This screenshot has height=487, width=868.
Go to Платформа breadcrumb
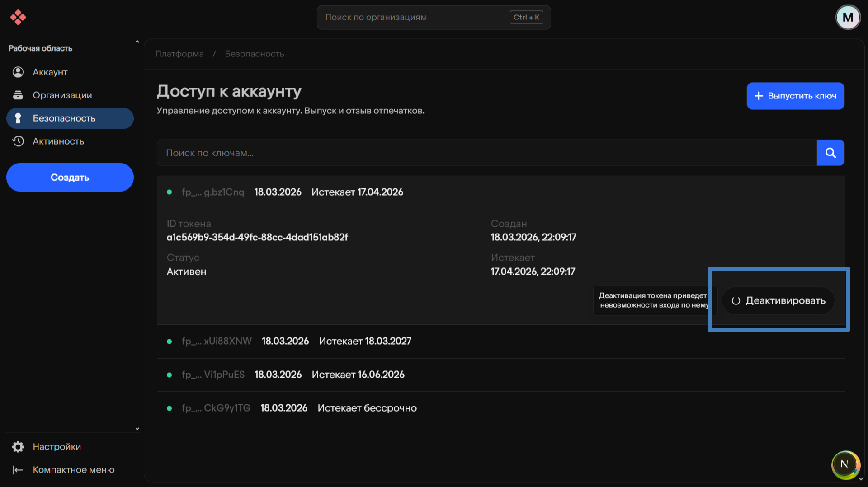click(179, 54)
